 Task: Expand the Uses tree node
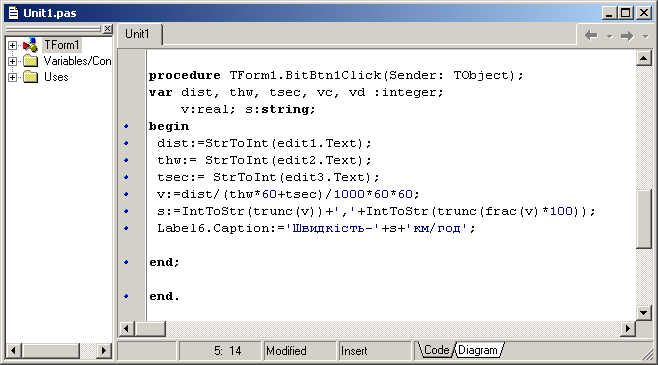point(13,77)
